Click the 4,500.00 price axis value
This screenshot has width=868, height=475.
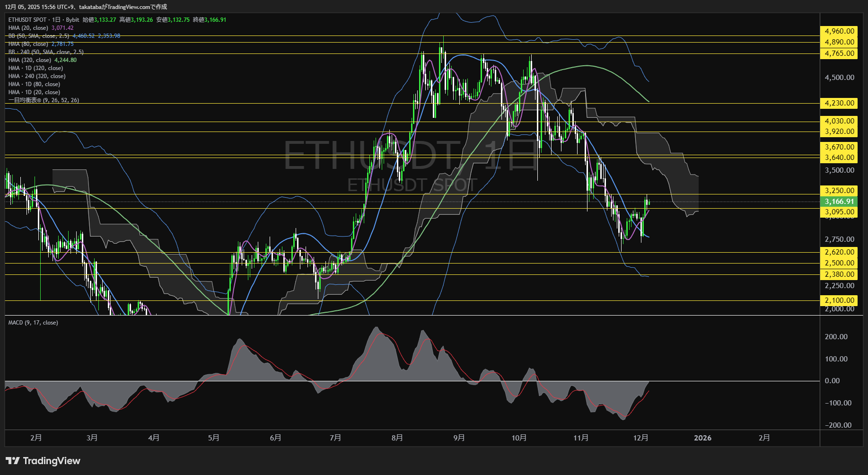(x=840, y=78)
